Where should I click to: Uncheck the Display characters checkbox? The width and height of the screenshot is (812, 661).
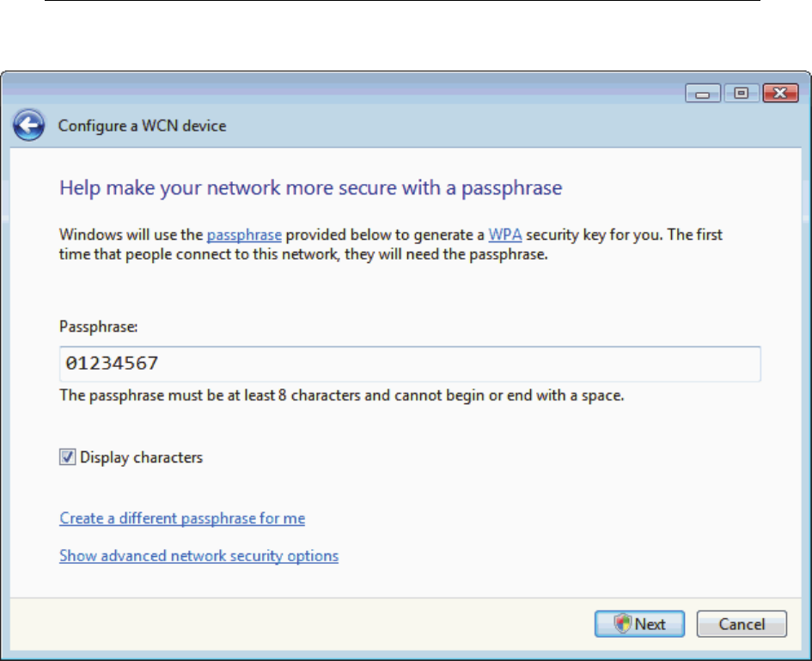[67, 457]
